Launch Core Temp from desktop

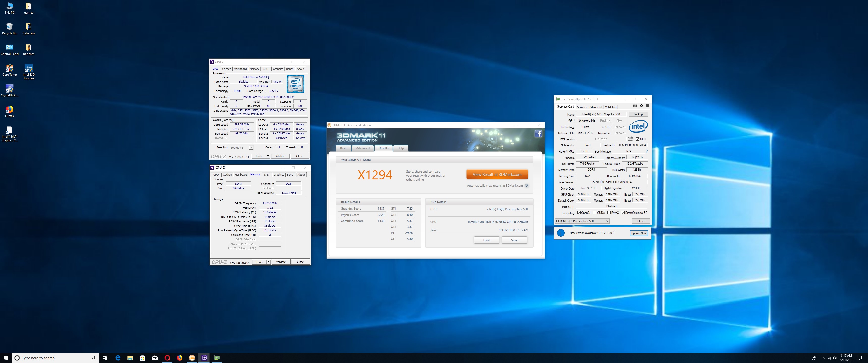coord(9,70)
